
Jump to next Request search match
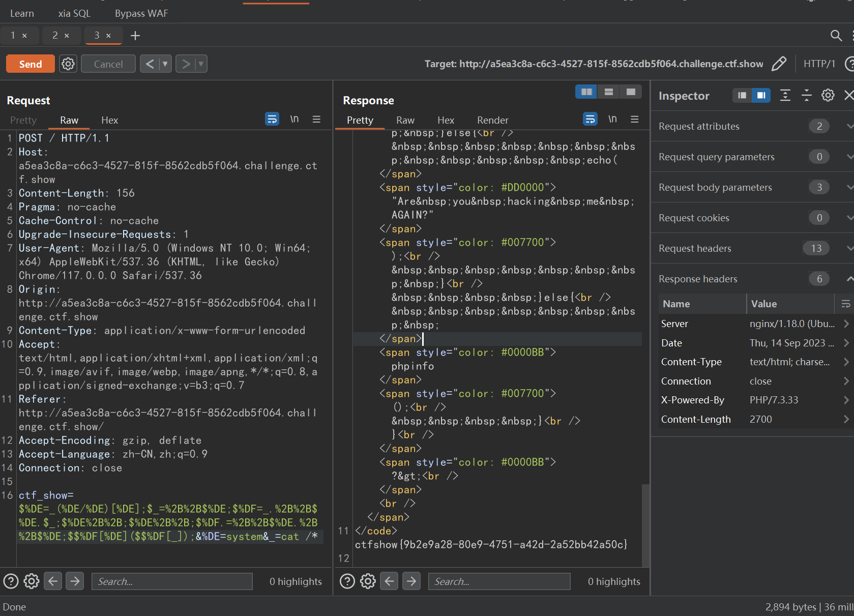[x=75, y=581]
